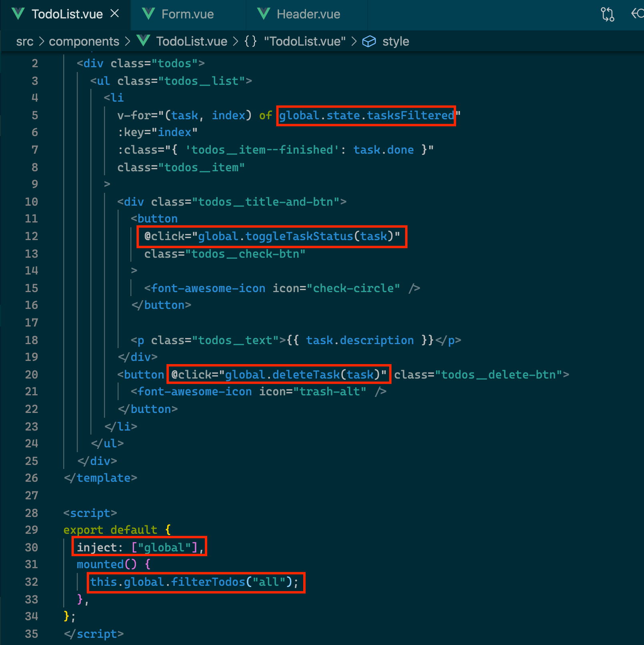This screenshot has width=644, height=645.
Task: Place cursor on global.state.tasksFiltered expression
Action: [x=366, y=116]
